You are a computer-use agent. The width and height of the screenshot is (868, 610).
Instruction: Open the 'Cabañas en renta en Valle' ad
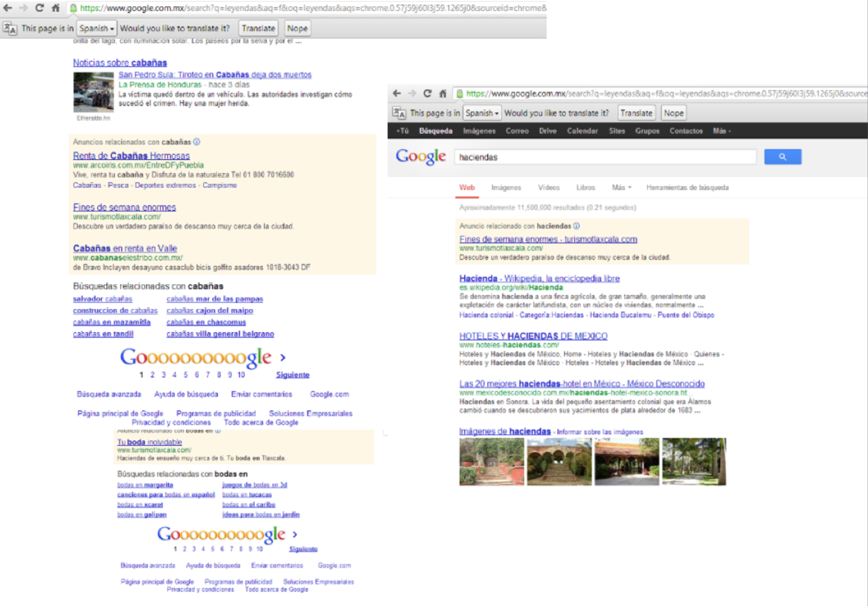(125, 248)
